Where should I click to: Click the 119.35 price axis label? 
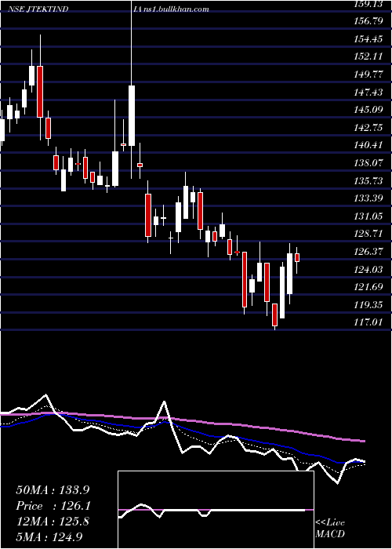coord(368,305)
